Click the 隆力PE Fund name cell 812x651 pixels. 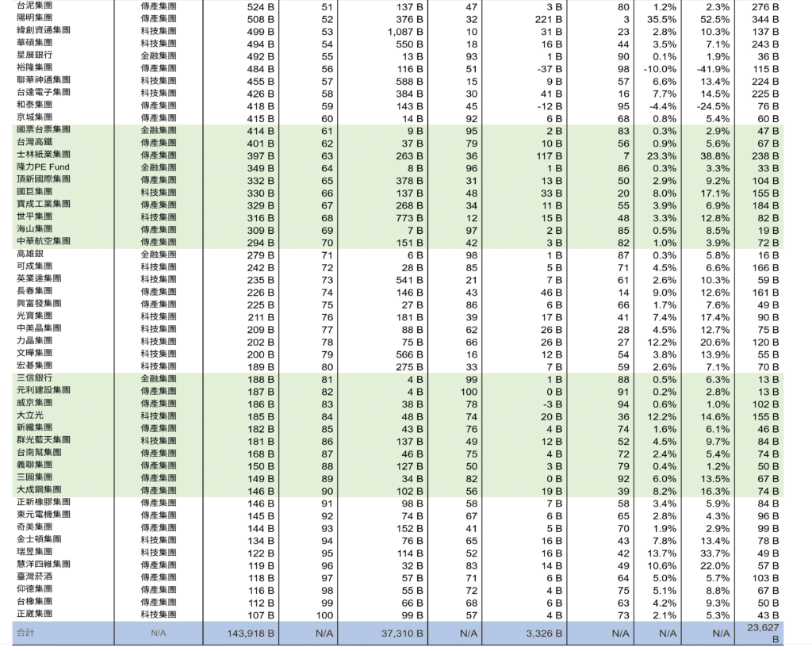coord(43,167)
